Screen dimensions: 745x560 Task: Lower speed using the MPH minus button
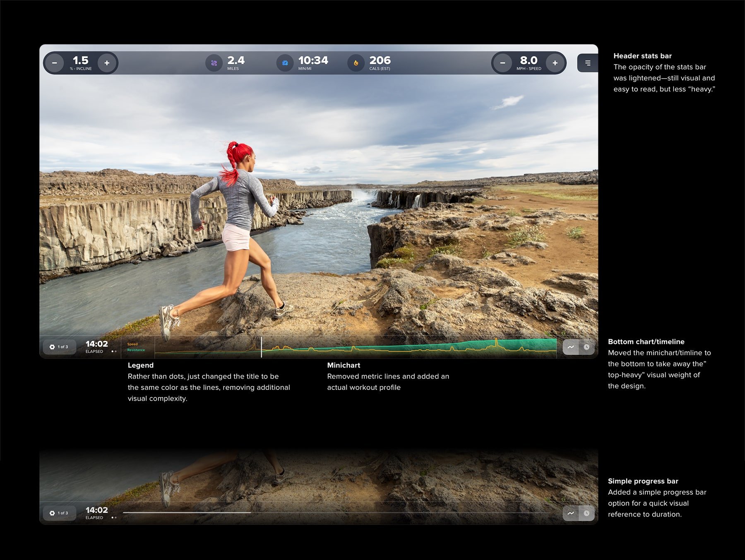502,63
